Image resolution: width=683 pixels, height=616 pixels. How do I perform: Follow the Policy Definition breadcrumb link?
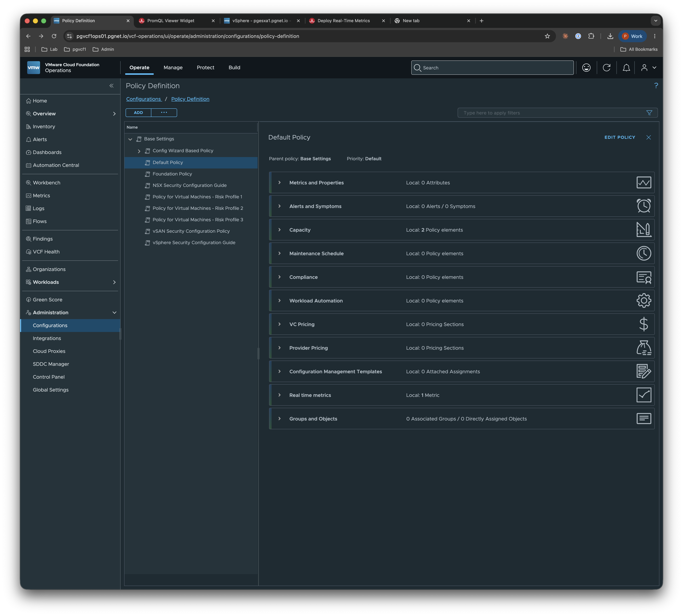tap(190, 99)
